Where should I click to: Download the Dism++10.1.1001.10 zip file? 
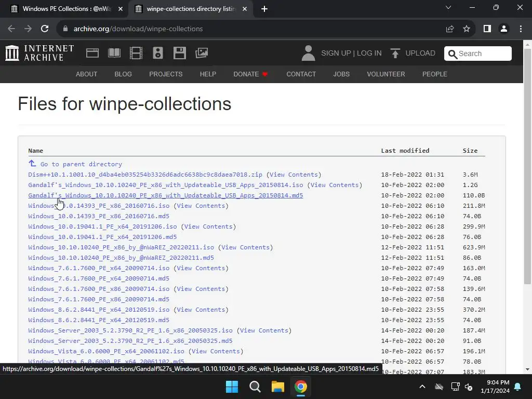(x=145, y=175)
